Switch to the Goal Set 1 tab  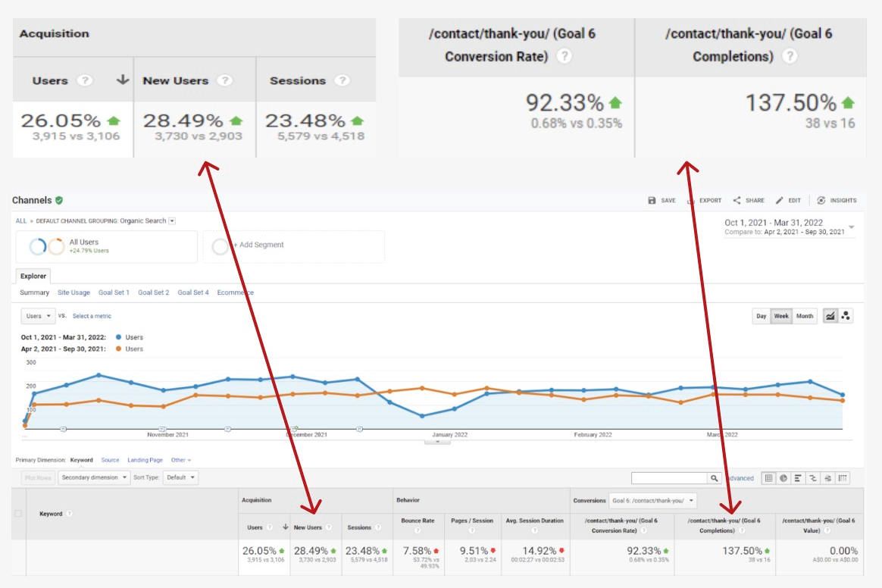click(x=114, y=292)
